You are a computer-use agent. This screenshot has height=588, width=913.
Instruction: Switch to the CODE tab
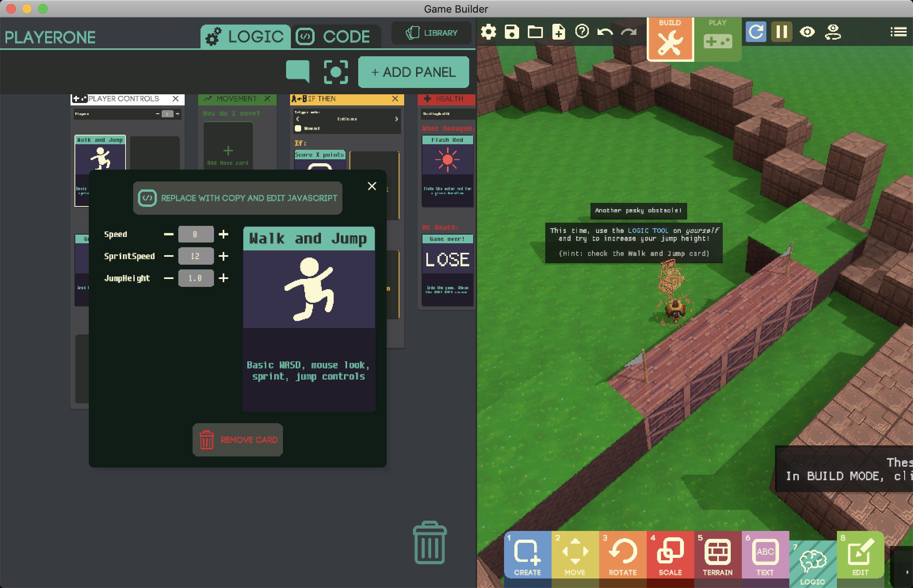click(x=335, y=37)
